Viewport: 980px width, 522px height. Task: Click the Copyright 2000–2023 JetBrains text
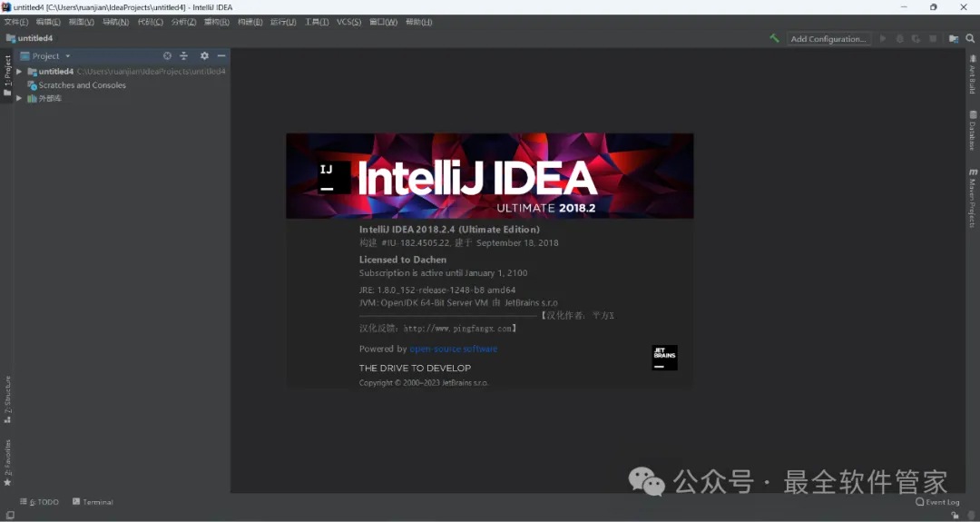click(423, 382)
